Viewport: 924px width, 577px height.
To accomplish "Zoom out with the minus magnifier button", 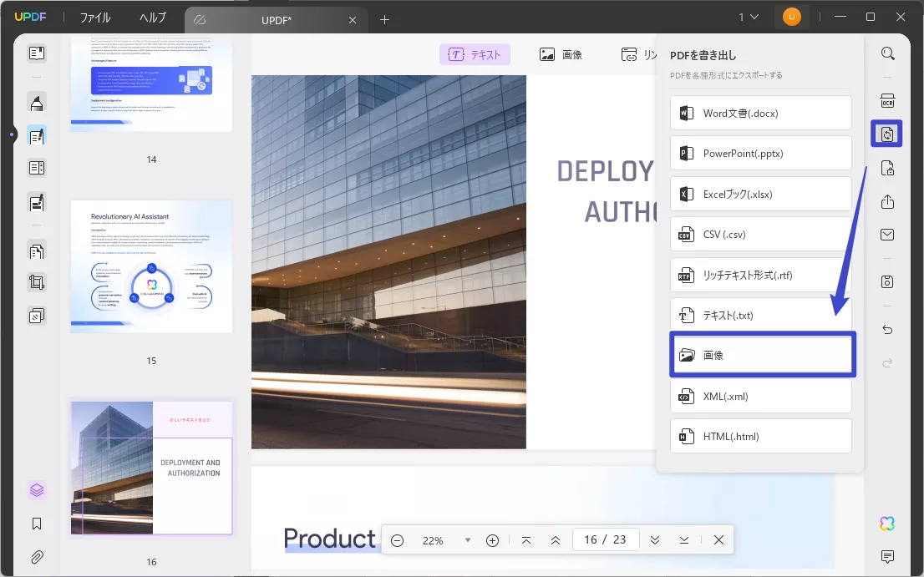I will (397, 540).
